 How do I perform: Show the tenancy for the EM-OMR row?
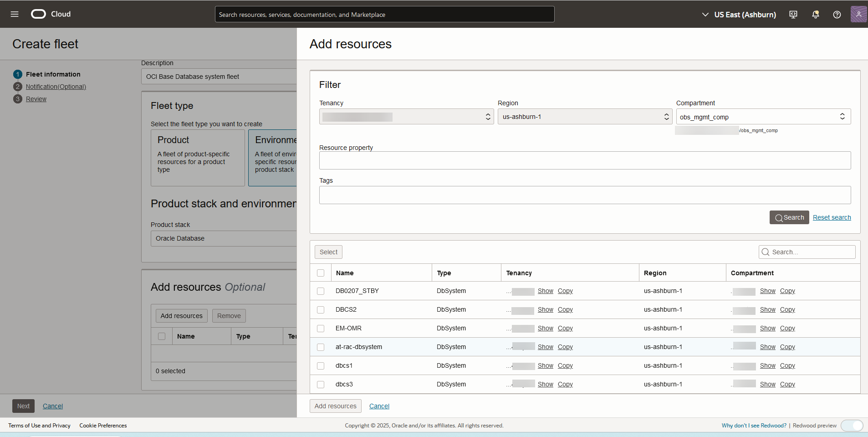(x=545, y=328)
